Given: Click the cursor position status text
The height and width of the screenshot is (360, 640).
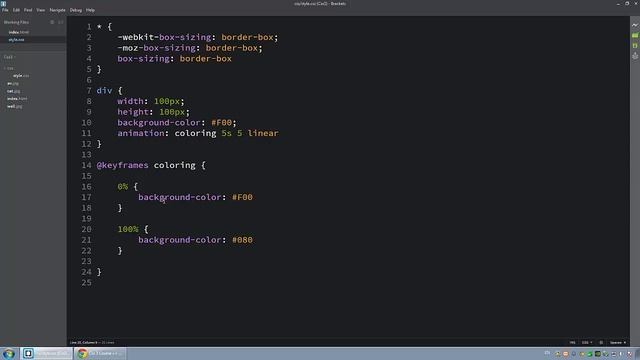Looking at the screenshot, I should coord(84,342).
